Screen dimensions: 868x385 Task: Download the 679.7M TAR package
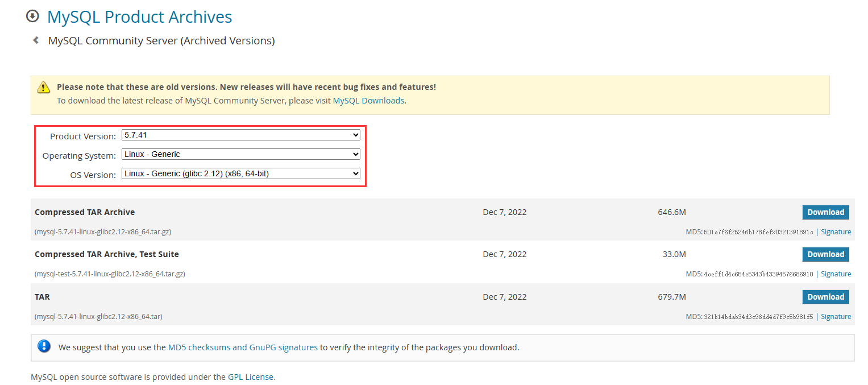click(825, 297)
